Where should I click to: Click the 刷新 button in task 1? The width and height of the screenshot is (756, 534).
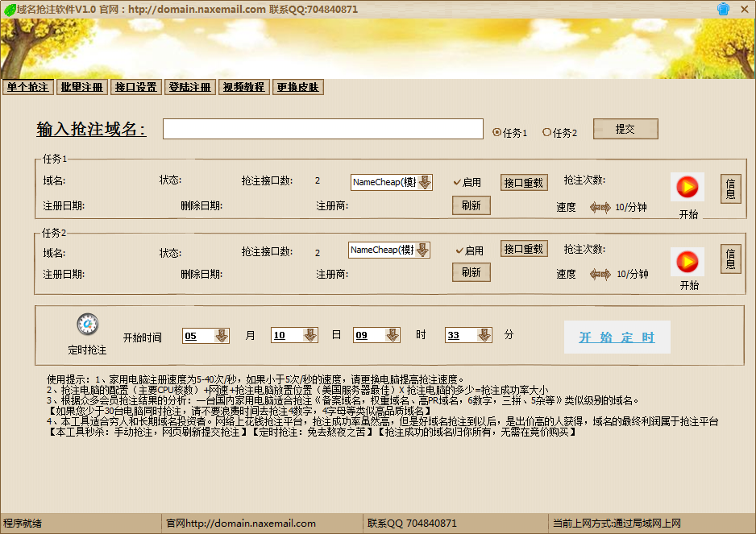point(471,205)
